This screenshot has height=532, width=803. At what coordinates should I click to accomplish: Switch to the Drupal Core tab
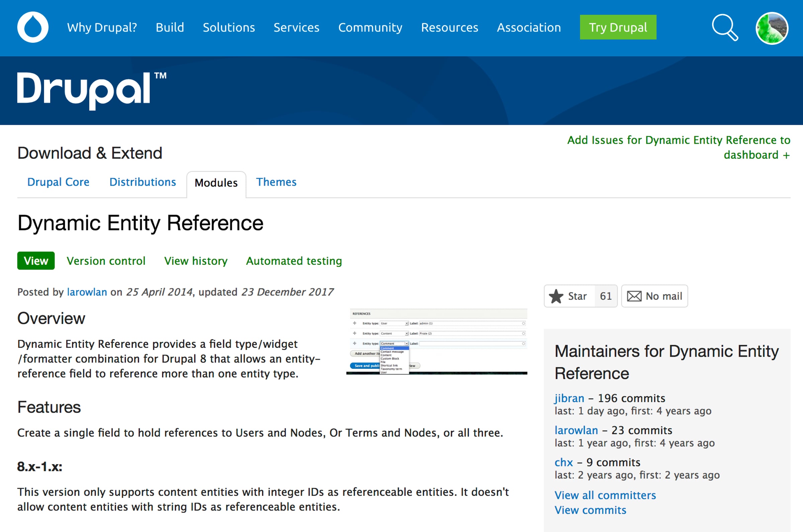(58, 182)
